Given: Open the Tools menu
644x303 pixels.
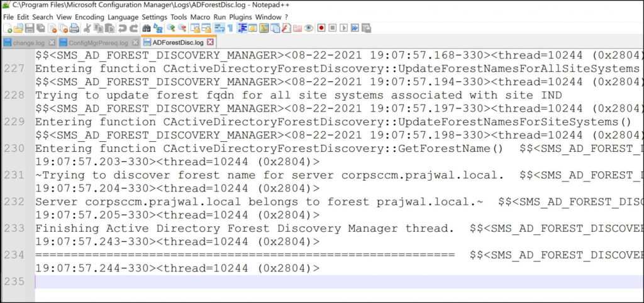Looking at the screenshot, I should [179, 17].
